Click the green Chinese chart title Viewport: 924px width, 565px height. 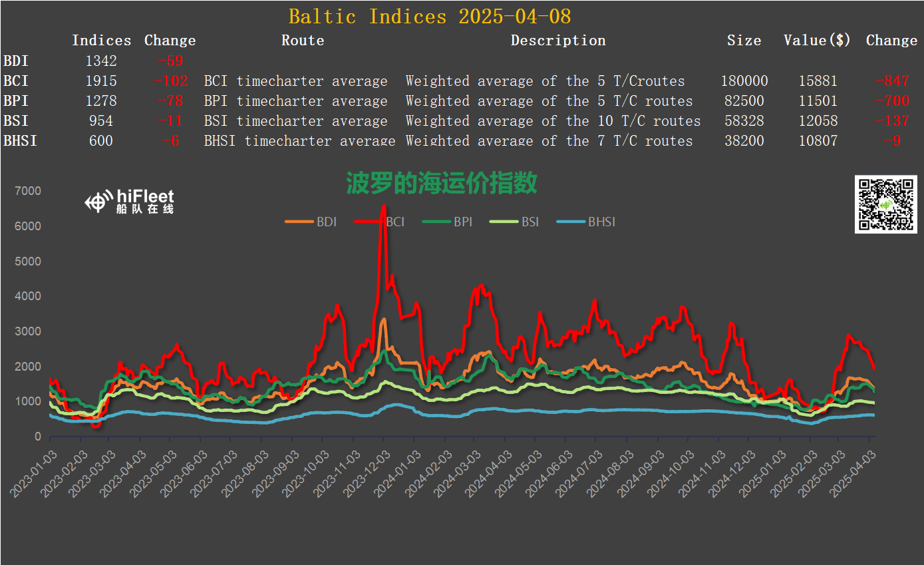(x=441, y=182)
